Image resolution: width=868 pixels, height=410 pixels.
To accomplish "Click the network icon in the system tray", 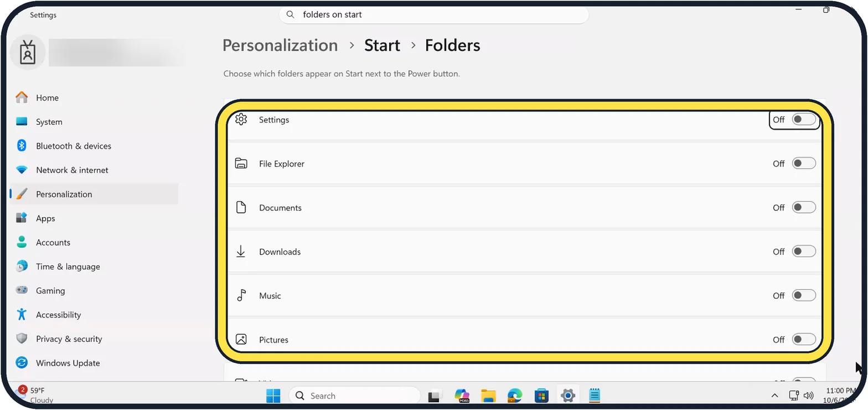I will (794, 396).
